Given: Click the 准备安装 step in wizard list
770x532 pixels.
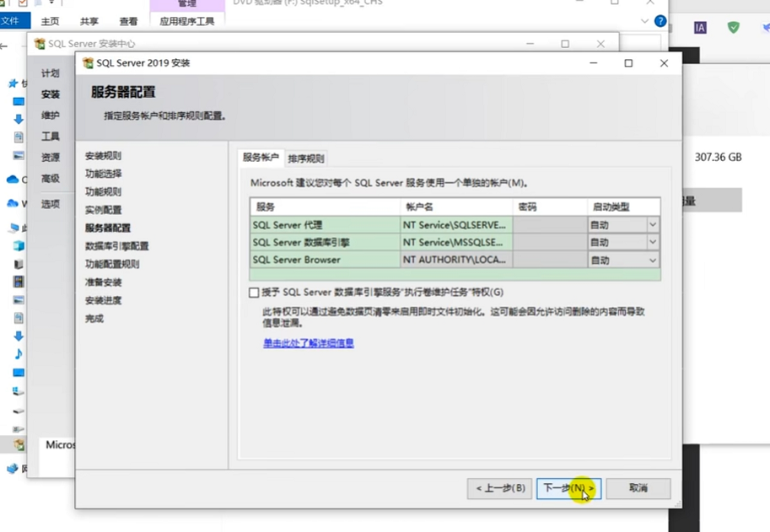Looking at the screenshot, I should [x=103, y=282].
